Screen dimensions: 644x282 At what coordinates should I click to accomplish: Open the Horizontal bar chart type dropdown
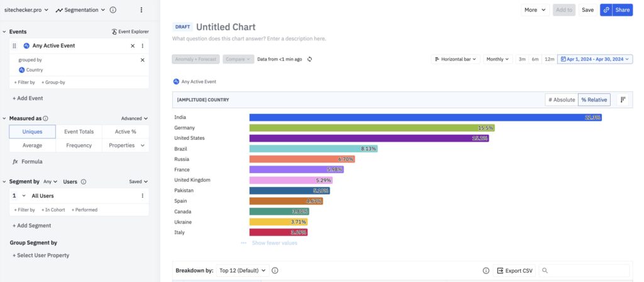[456, 59]
